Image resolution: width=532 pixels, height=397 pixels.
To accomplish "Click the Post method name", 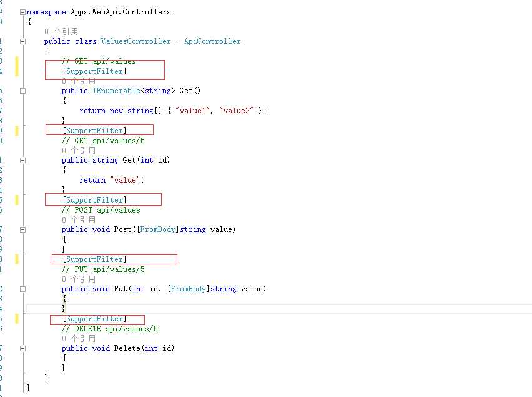I will 122,229.
